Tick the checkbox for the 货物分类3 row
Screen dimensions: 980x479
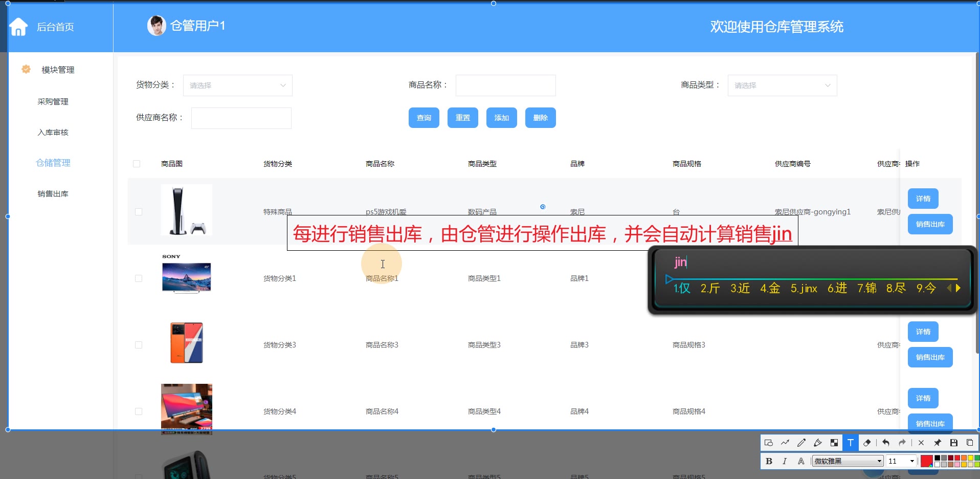click(x=139, y=345)
